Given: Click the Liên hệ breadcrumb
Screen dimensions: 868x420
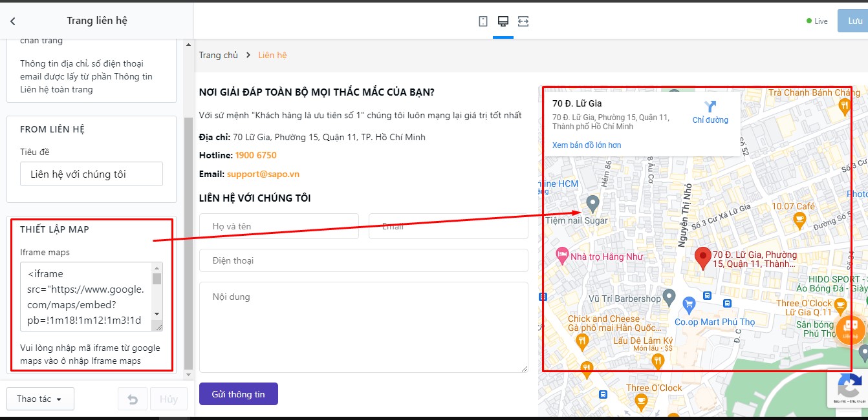Looking at the screenshot, I should pos(272,55).
